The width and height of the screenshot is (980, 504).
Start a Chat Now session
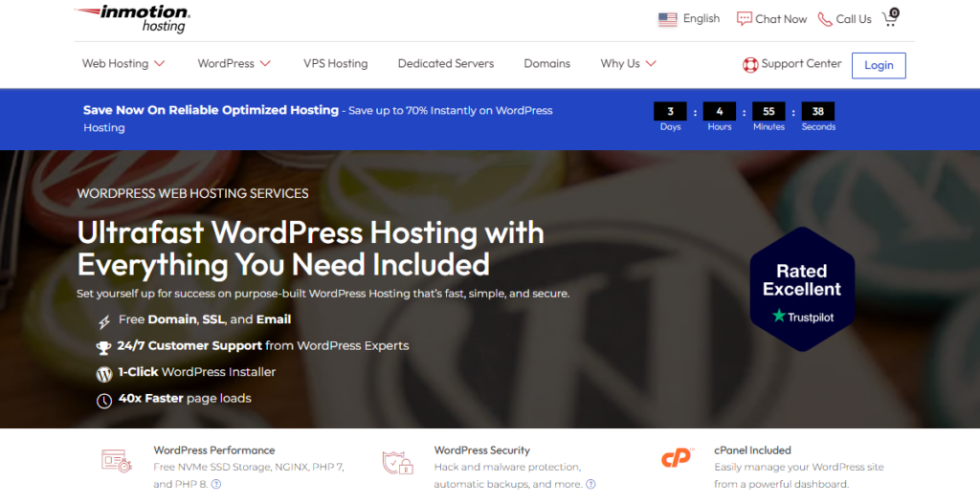tap(781, 19)
